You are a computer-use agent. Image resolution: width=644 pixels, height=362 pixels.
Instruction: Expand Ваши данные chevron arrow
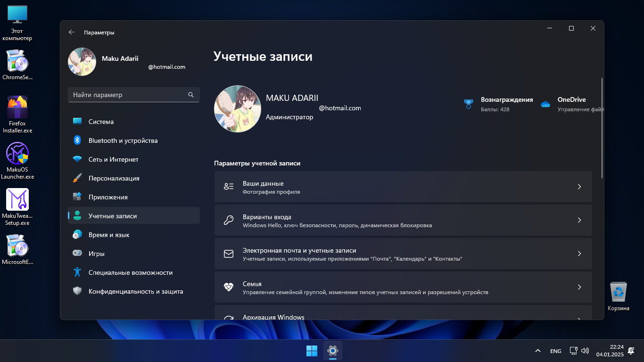[579, 187]
